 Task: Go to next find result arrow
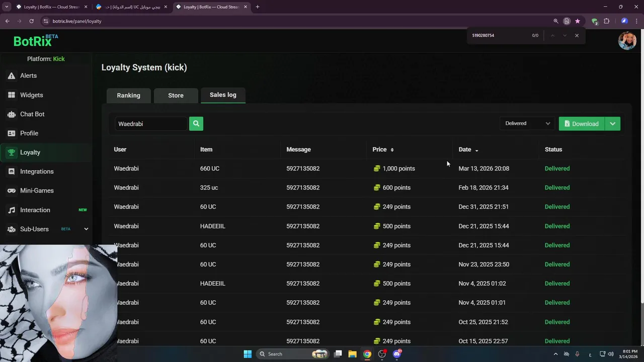tap(565, 35)
